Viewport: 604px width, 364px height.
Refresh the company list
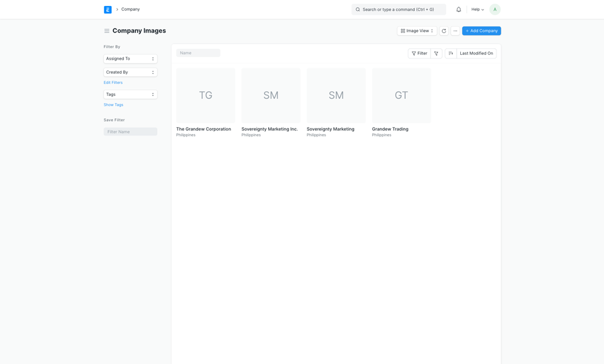[444, 31]
